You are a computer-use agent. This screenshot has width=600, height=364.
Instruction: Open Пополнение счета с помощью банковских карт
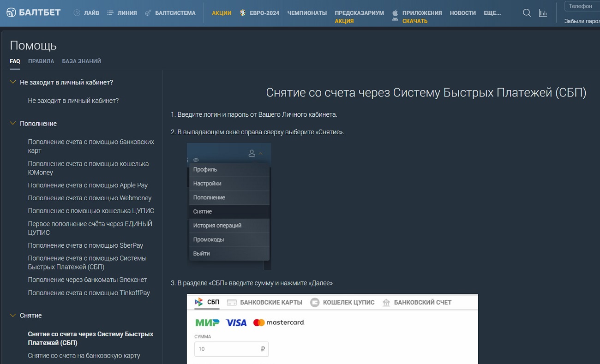click(91, 146)
